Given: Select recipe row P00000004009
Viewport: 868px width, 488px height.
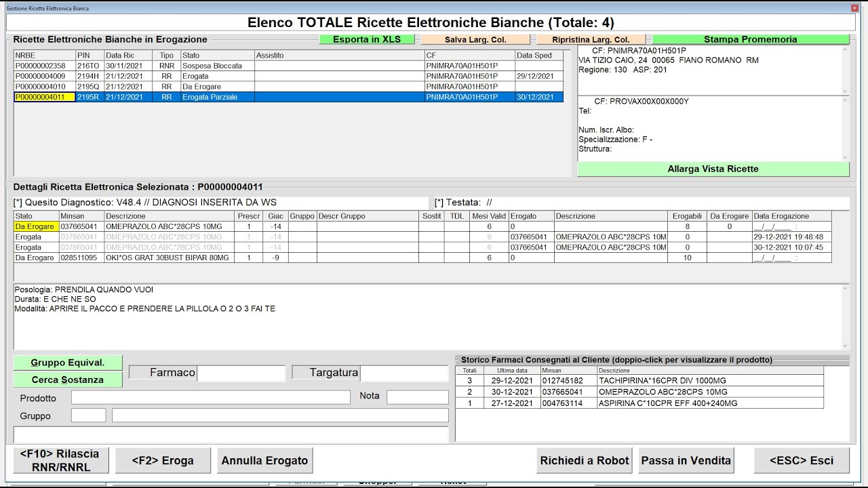Looking at the screenshot, I should [288, 76].
